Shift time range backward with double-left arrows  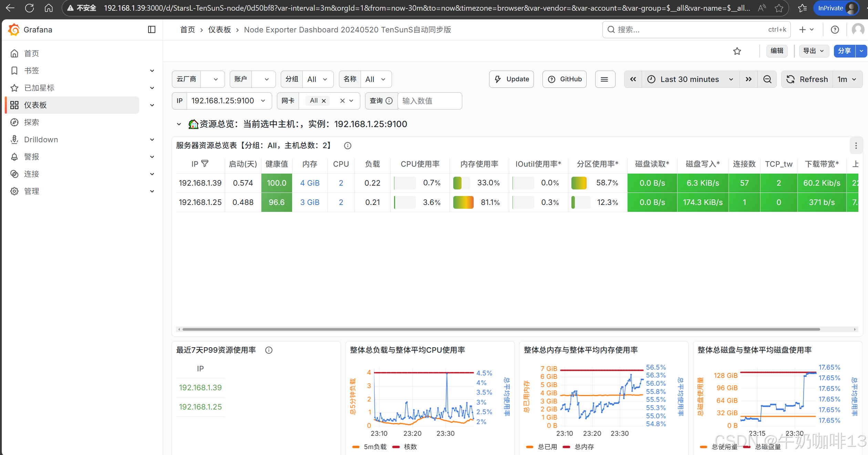tap(633, 79)
